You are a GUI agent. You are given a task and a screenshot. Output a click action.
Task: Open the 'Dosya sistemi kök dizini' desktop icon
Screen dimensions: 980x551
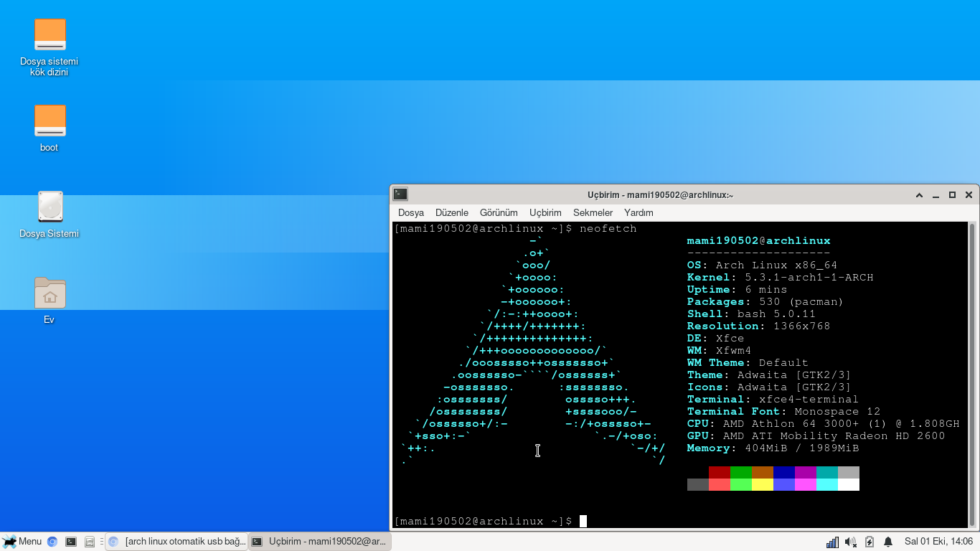point(50,47)
